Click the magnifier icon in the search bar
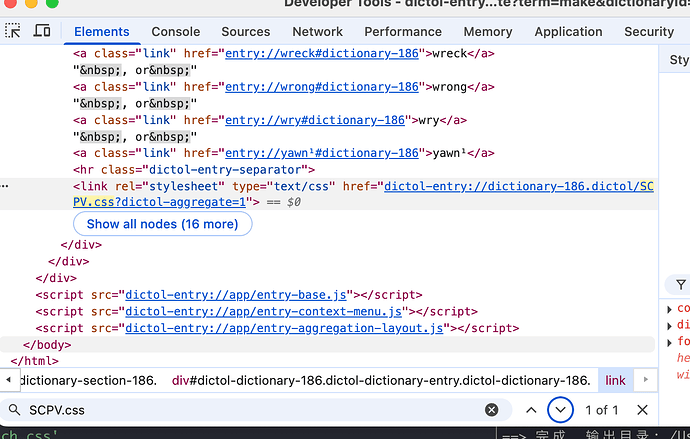The height and width of the screenshot is (439, 690). (x=15, y=410)
